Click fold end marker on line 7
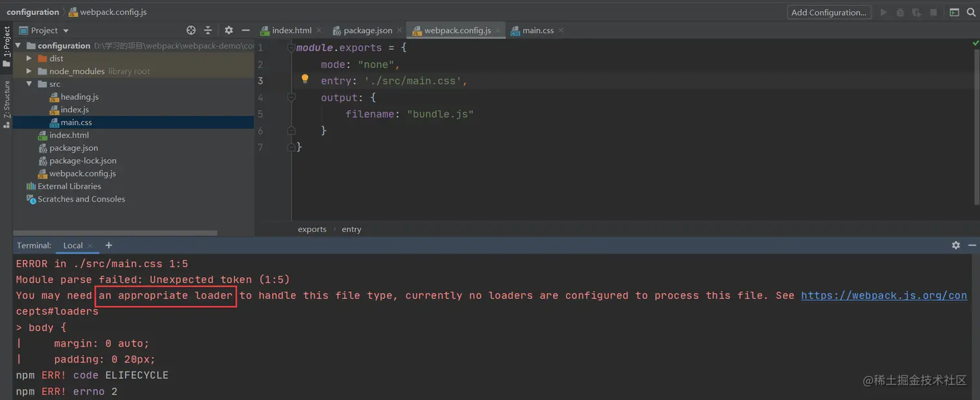The width and height of the screenshot is (980, 400). point(292,147)
